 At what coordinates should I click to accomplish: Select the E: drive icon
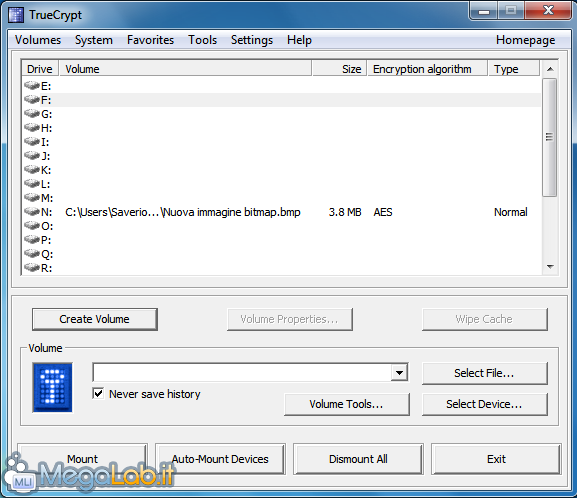pos(32,86)
